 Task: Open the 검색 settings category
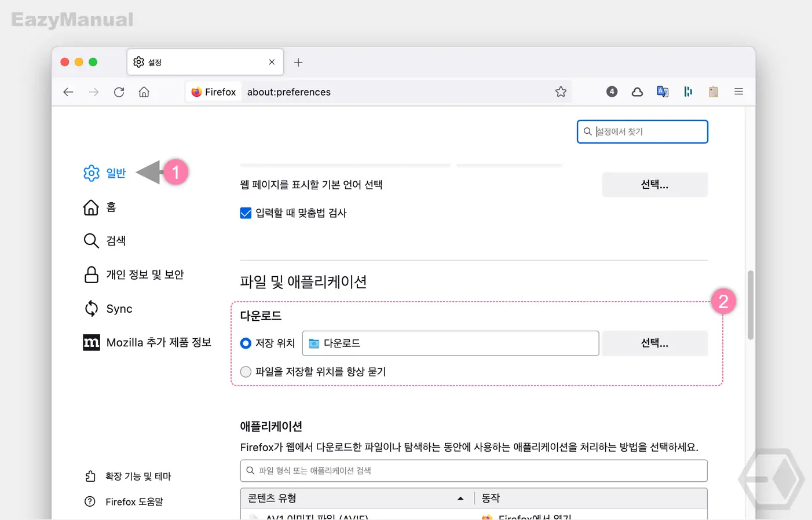point(104,241)
